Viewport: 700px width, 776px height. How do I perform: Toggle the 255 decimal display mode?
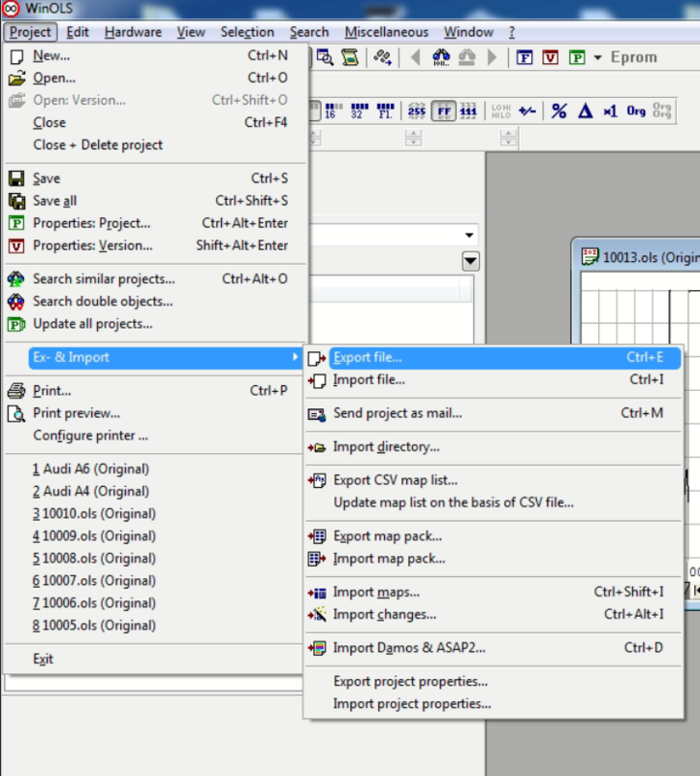(x=417, y=111)
